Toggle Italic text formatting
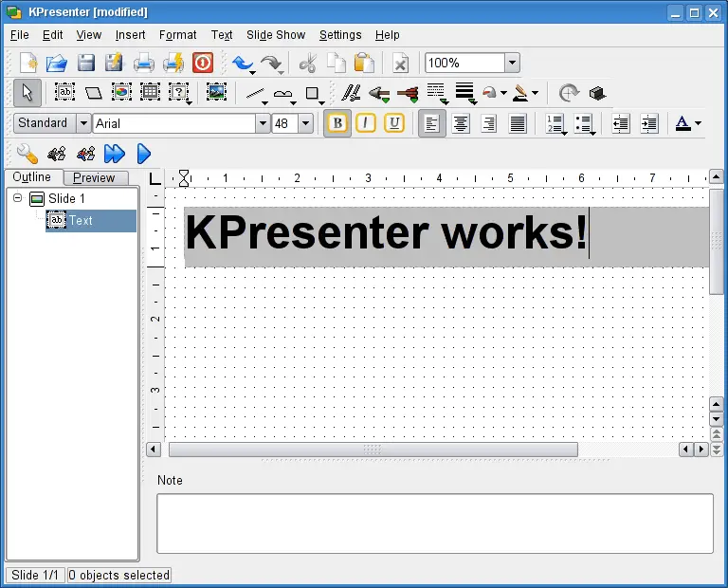The height and width of the screenshot is (588, 728). point(366,123)
